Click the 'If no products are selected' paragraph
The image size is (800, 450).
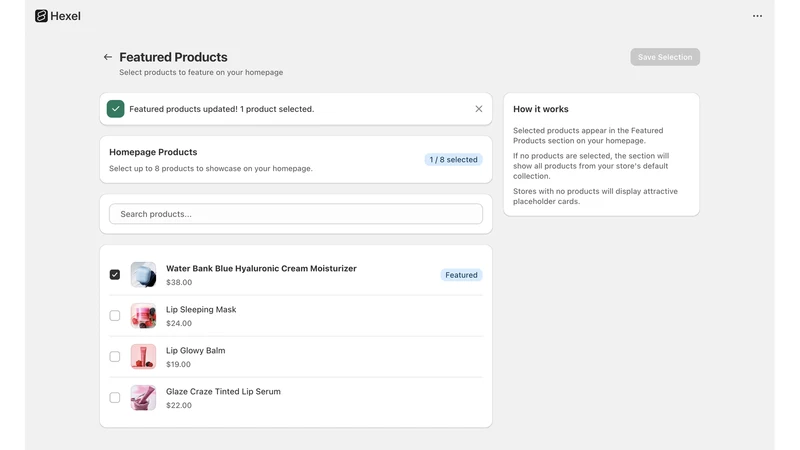coord(591,166)
